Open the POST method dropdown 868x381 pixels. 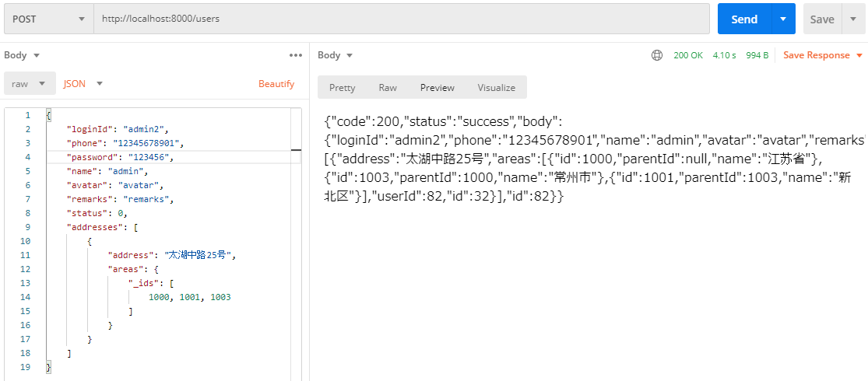48,19
